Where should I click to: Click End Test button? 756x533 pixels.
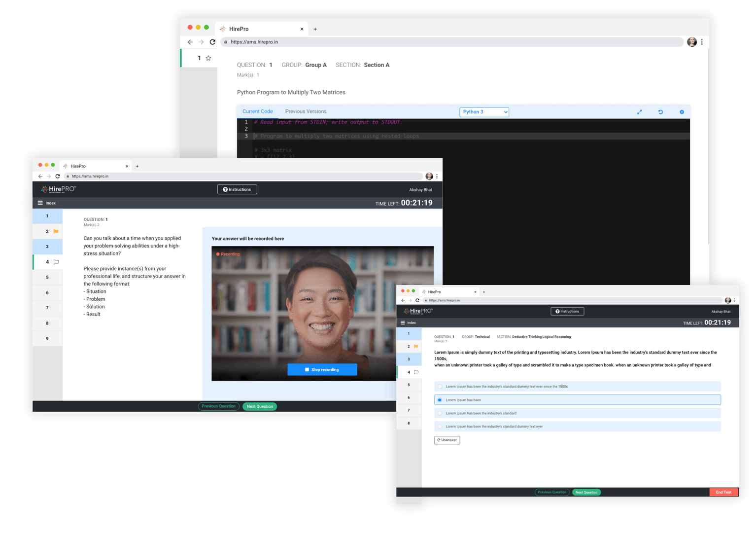(723, 492)
